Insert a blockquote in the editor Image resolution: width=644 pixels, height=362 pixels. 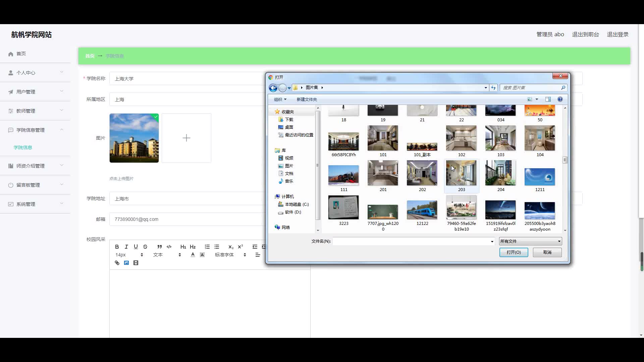tap(160, 247)
